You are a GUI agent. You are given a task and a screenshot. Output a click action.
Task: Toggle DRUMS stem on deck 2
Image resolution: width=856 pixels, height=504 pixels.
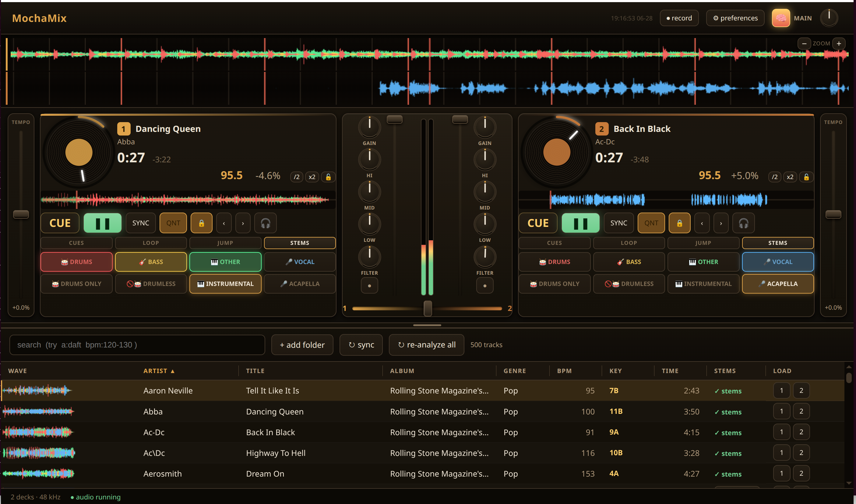click(x=554, y=262)
